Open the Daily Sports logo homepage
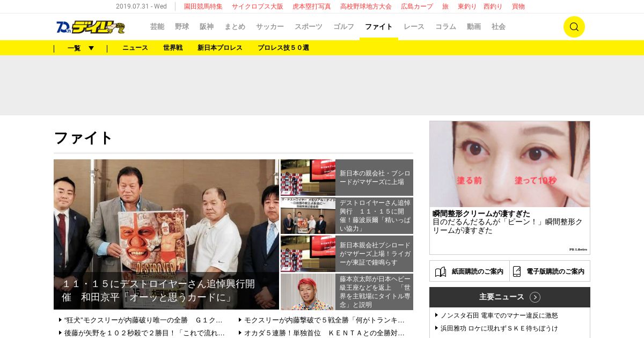 click(90, 27)
